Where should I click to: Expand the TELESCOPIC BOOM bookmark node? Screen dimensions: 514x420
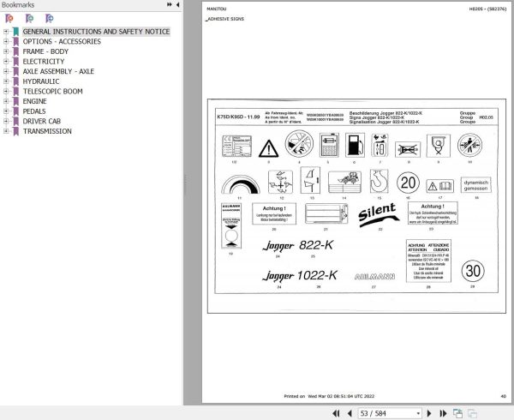click(6, 91)
